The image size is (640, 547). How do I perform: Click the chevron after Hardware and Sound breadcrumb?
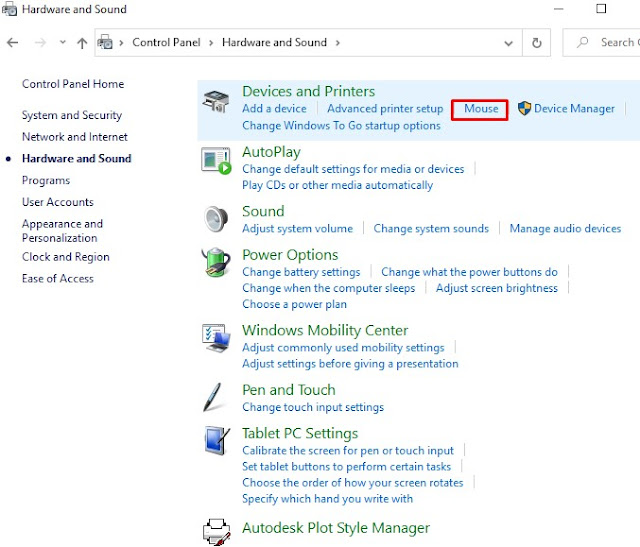(338, 42)
